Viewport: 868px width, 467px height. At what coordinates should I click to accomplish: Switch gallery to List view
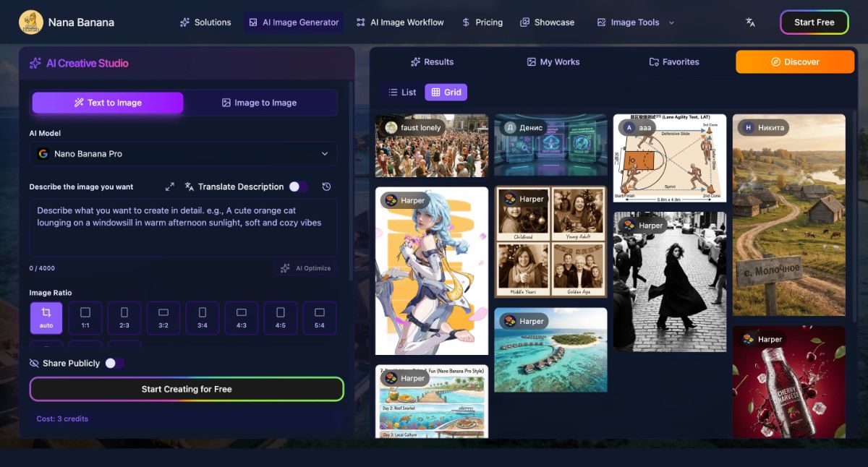pos(402,93)
